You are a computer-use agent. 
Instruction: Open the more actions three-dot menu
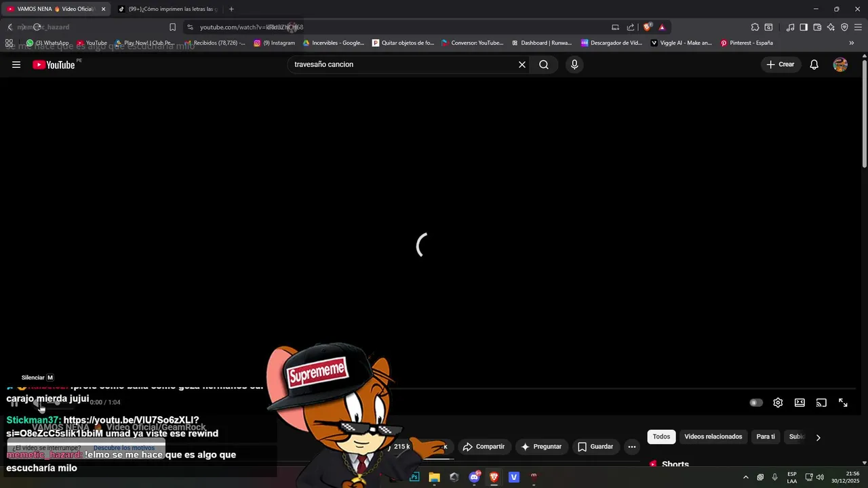click(x=632, y=447)
